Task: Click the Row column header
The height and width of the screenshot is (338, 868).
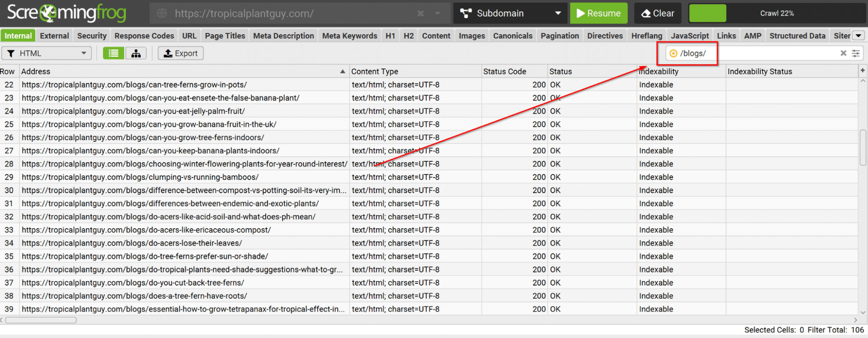Action: coord(9,71)
